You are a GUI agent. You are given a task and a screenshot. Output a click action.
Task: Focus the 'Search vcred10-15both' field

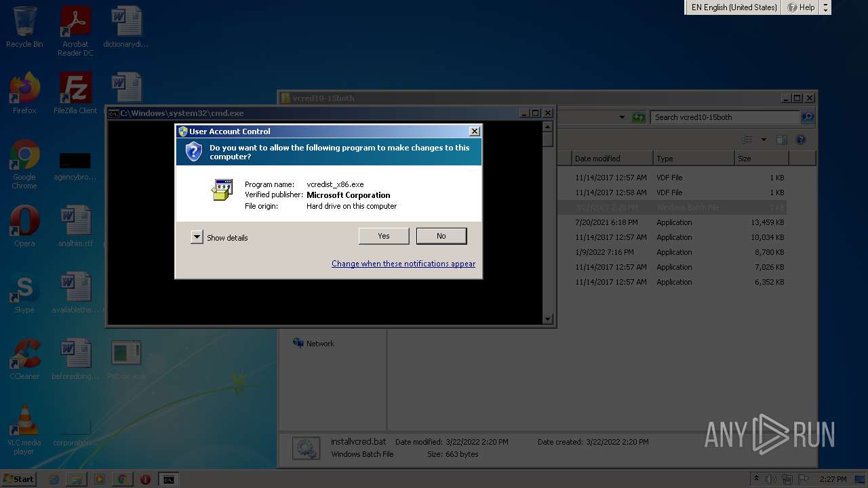(725, 117)
